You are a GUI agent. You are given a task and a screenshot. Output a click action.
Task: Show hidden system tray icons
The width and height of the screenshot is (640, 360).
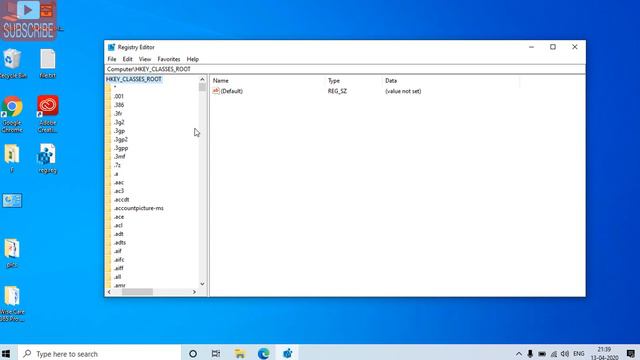pos(518,353)
